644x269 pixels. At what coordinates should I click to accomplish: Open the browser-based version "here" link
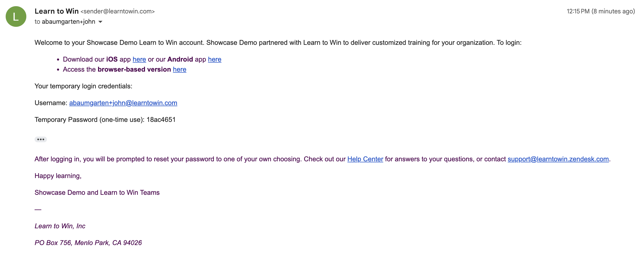[180, 70]
